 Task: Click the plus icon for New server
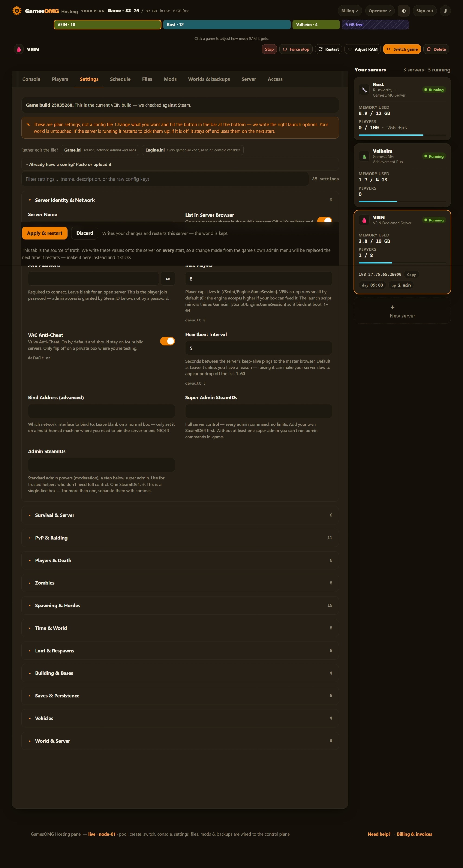click(392, 307)
